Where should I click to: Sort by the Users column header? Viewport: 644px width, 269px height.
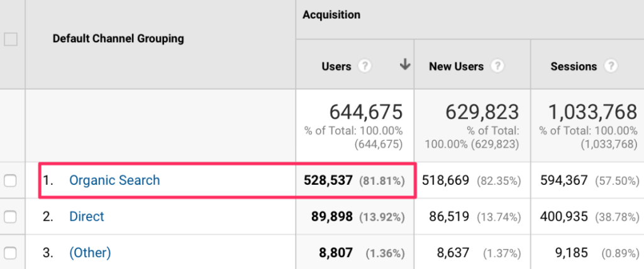(336, 67)
